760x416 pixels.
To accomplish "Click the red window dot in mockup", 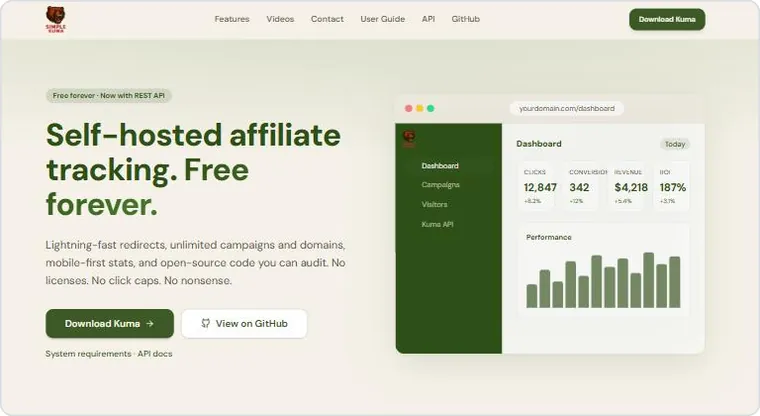I will point(409,108).
